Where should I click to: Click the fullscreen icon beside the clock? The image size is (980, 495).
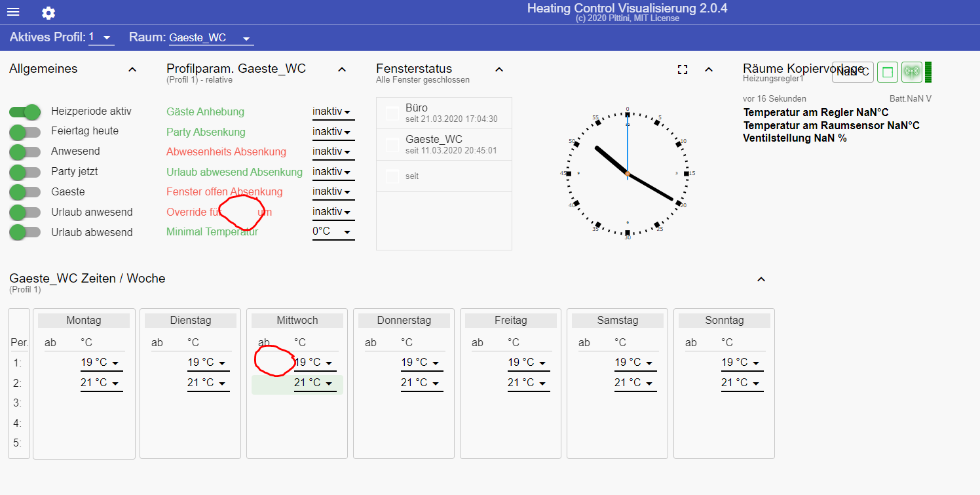683,69
